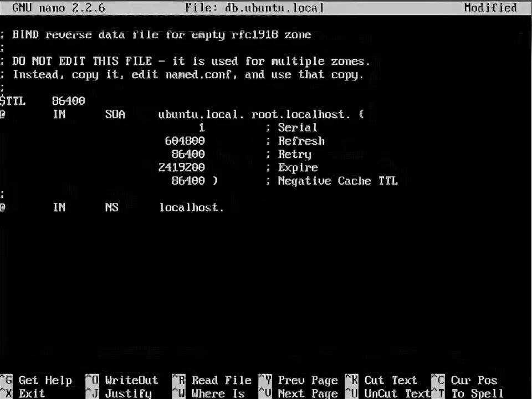Place cursor on localhost. in NS line
The height and width of the screenshot is (399, 532).
[x=192, y=207]
